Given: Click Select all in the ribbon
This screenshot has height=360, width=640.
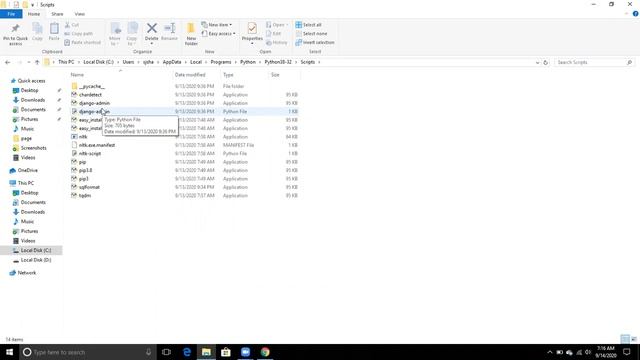Looking at the screenshot, I should [309, 25].
